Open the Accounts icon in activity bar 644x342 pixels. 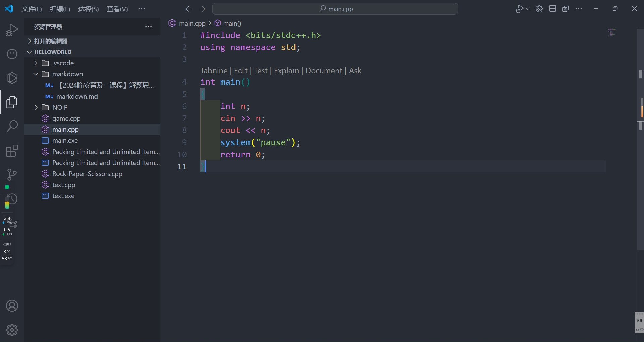tap(12, 306)
